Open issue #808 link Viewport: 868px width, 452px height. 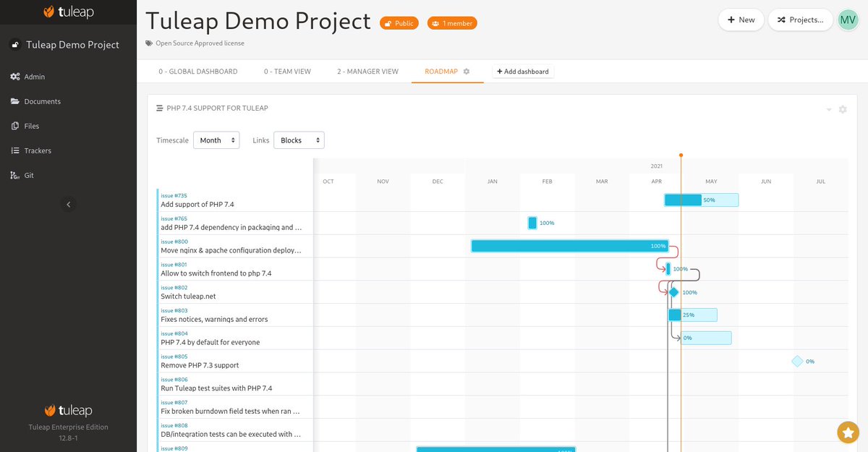point(174,426)
